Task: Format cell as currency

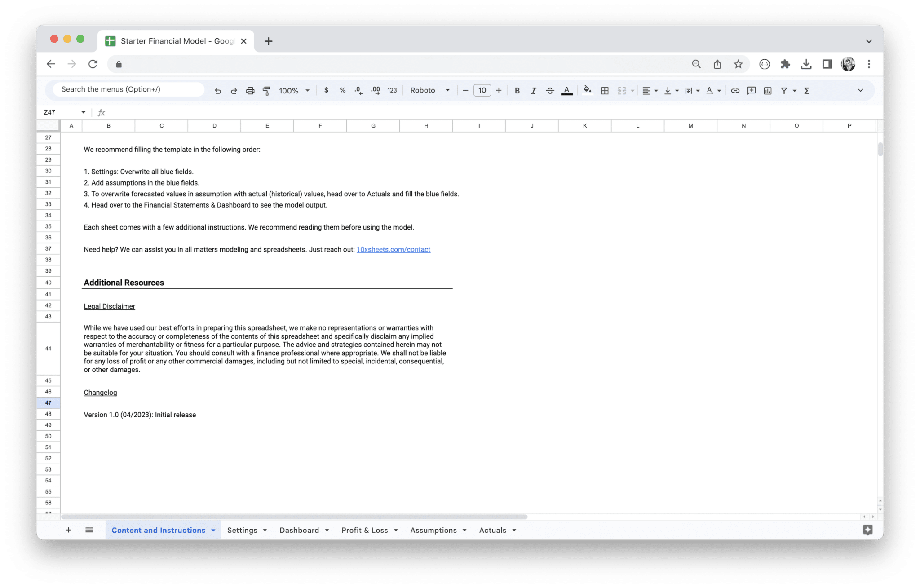Action: click(x=326, y=90)
